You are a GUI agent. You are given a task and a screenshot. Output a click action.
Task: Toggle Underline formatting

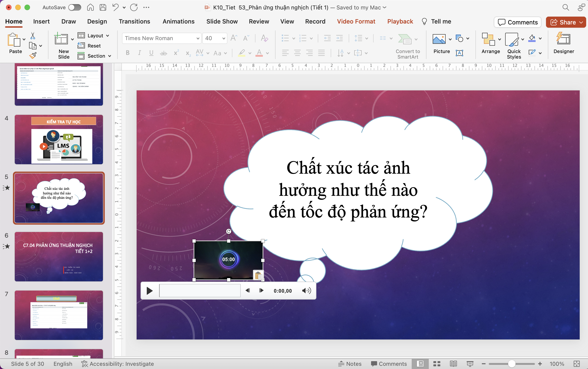(x=151, y=53)
